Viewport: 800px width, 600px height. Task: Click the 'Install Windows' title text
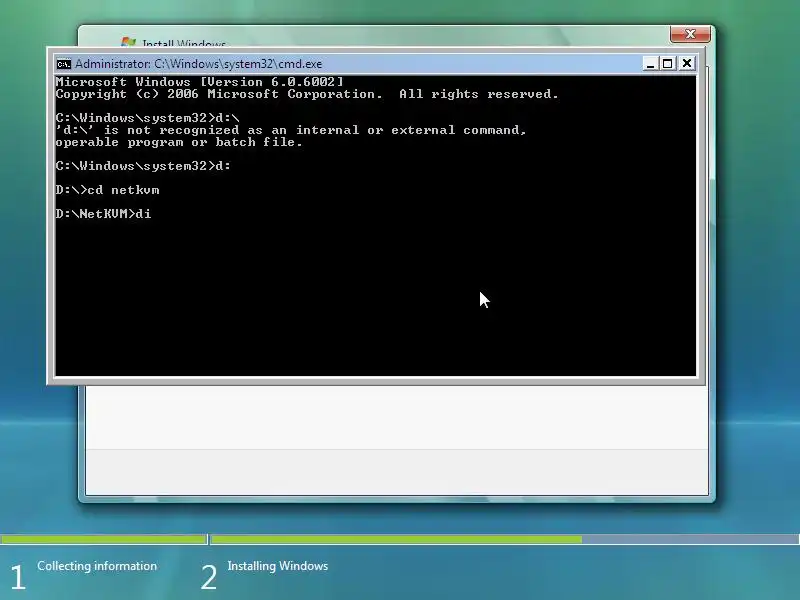(184, 43)
